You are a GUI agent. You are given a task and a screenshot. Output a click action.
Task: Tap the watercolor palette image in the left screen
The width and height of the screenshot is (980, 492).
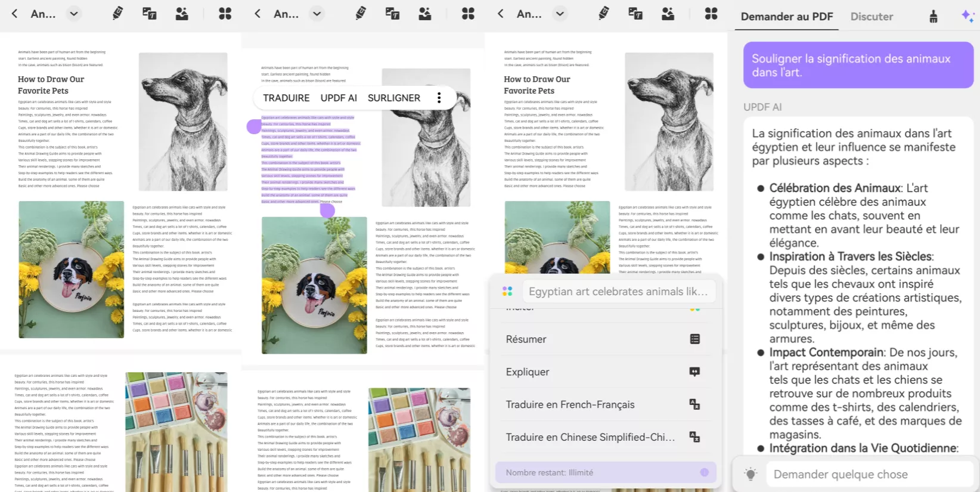(x=176, y=432)
